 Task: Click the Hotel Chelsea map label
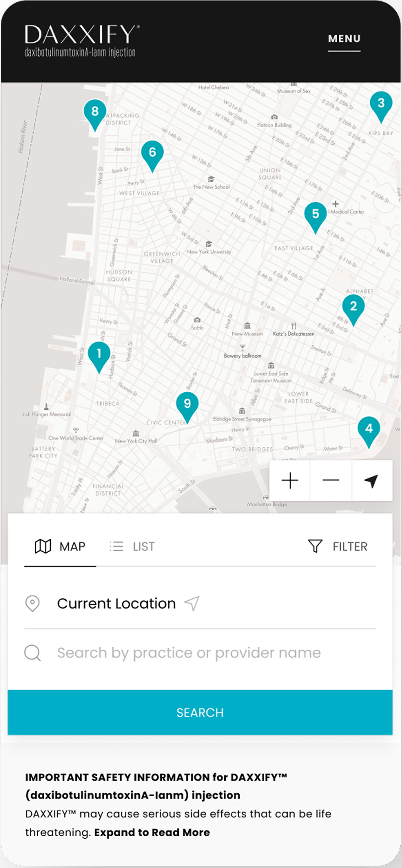[x=213, y=88]
